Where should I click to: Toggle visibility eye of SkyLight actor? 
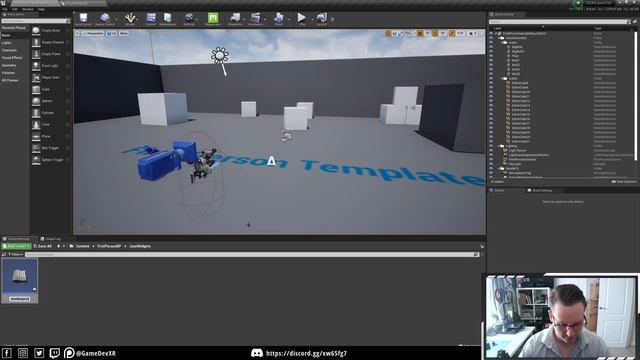click(491, 164)
